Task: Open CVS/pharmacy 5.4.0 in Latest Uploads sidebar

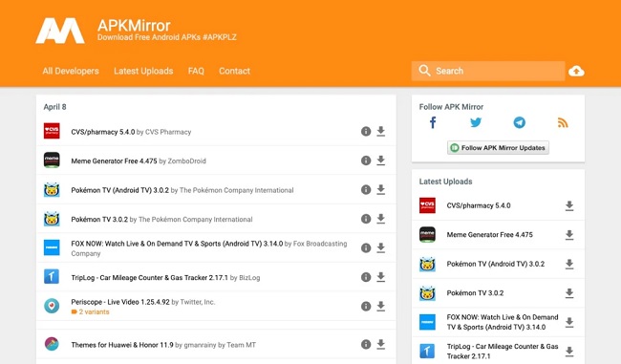Action: point(479,205)
